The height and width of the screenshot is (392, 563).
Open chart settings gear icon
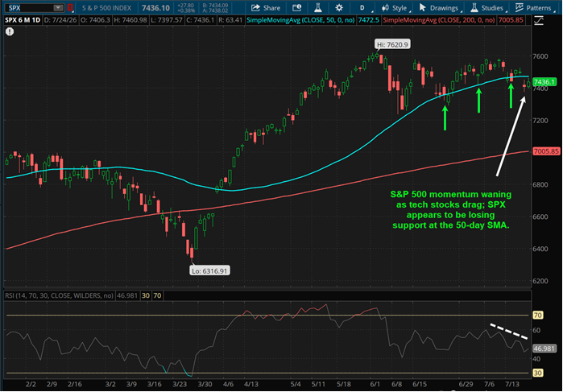click(338, 7)
